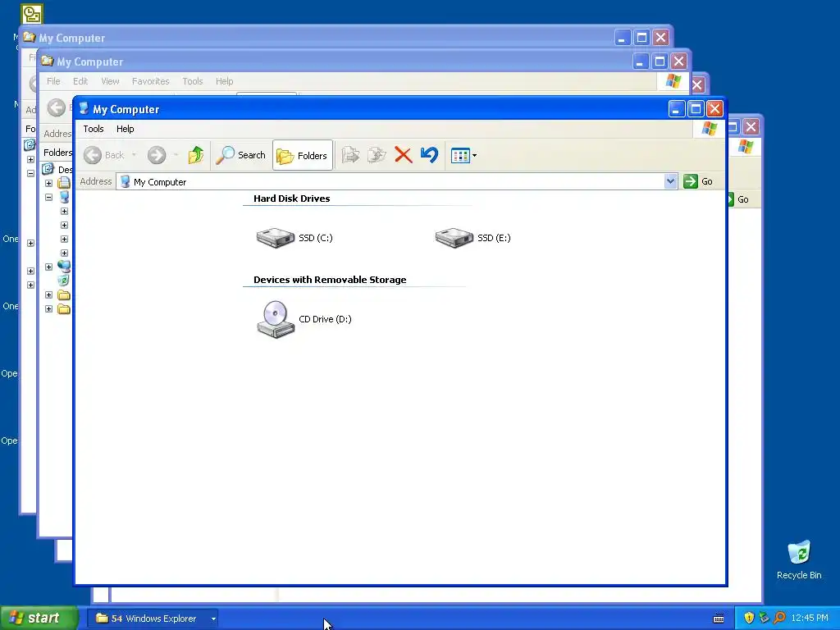Select the CD Drive (D:) icon
The width and height of the screenshot is (840, 630).
coord(304,319)
